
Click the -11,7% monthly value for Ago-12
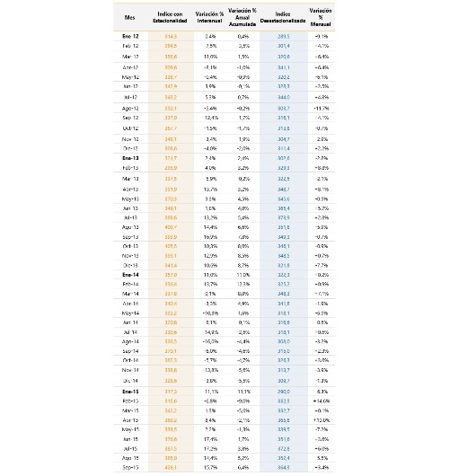point(322,109)
